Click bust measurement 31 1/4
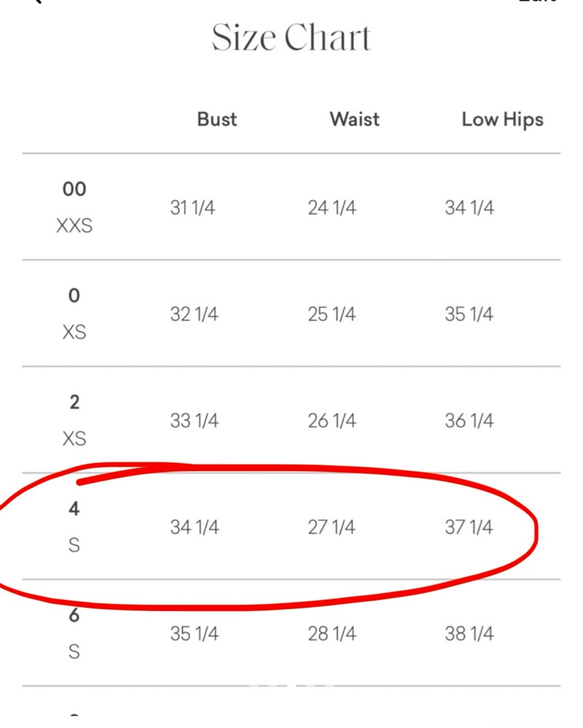The width and height of the screenshot is (583, 728). pyautogui.click(x=192, y=207)
